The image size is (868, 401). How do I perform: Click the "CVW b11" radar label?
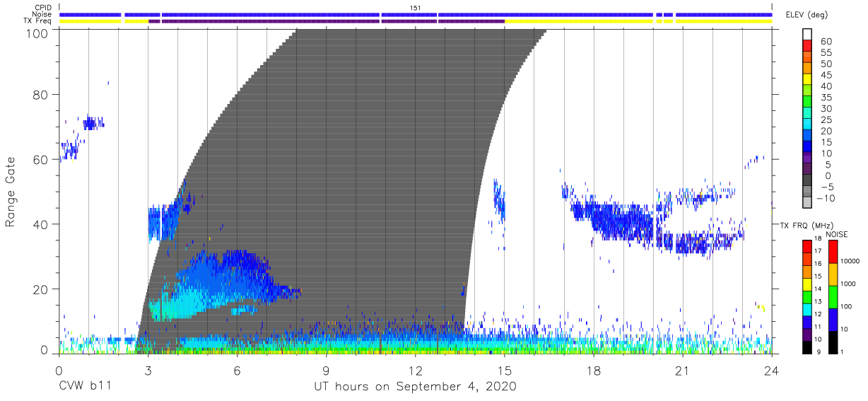pyautogui.click(x=85, y=387)
